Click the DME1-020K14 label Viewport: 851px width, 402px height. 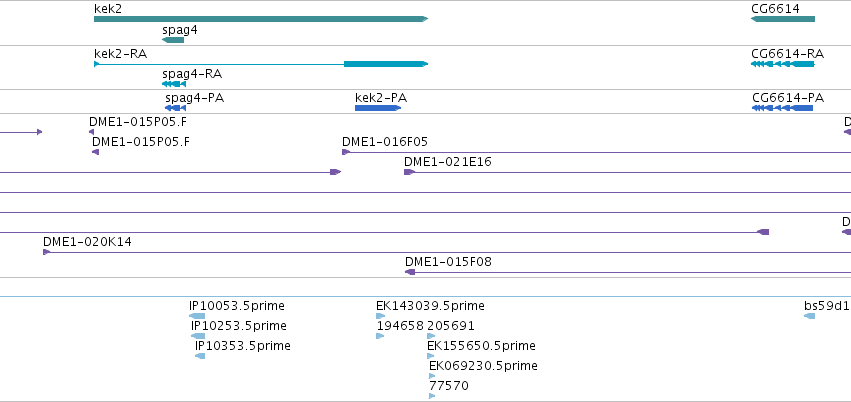(87, 241)
